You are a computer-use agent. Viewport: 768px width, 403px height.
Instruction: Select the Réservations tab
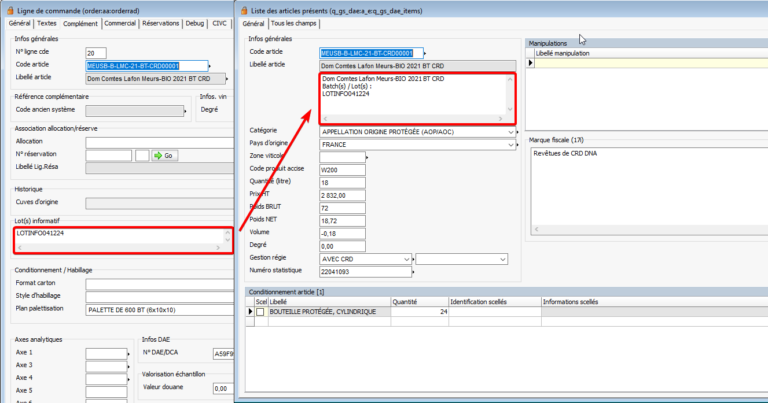[x=162, y=22]
